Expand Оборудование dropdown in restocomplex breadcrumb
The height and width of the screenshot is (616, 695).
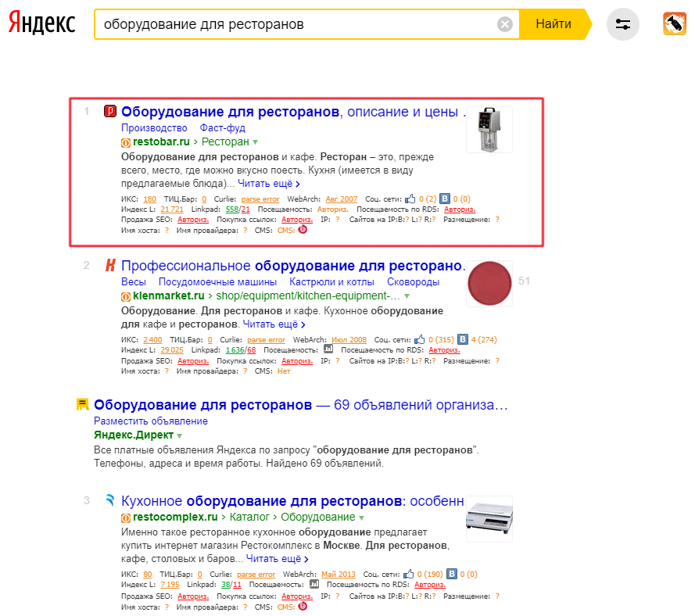click(x=361, y=517)
